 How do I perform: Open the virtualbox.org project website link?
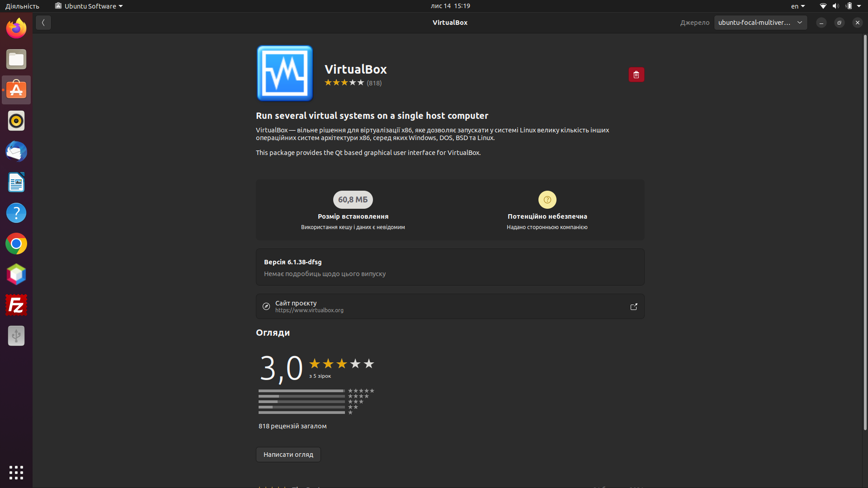tap(309, 310)
